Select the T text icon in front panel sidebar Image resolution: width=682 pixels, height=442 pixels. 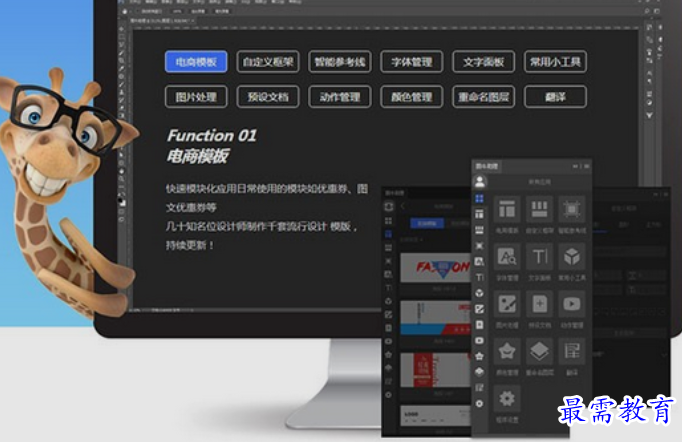coord(479,277)
